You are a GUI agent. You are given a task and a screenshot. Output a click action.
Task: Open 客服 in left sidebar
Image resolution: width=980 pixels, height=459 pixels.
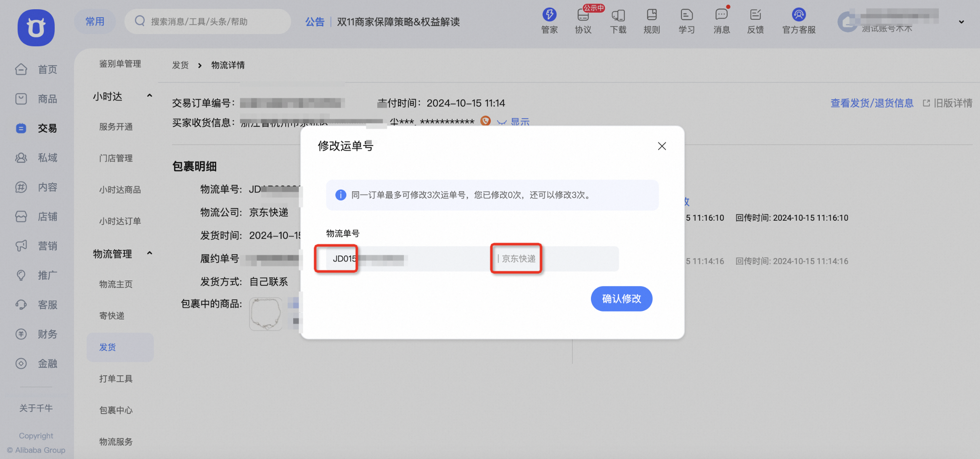click(x=36, y=305)
